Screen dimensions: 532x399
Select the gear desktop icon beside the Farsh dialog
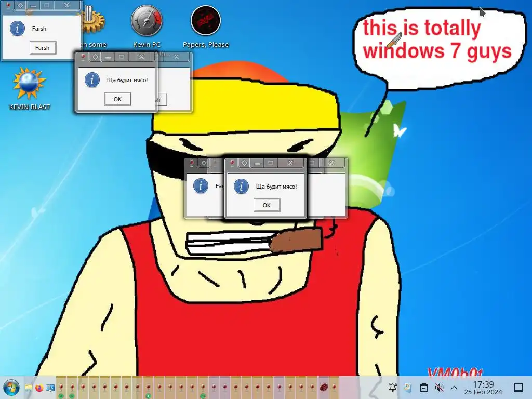[92, 20]
